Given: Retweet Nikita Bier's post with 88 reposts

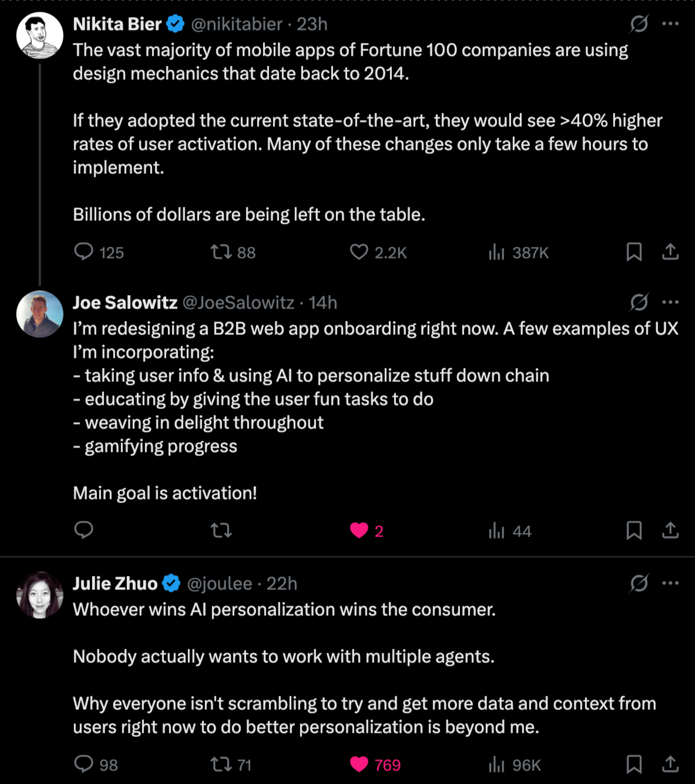Looking at the screenshot, I should tap(221, 252).
